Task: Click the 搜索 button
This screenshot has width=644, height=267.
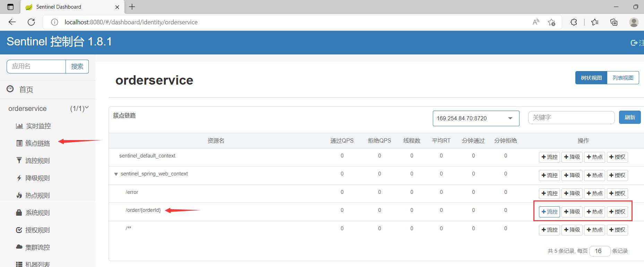Action: (77, 66)
